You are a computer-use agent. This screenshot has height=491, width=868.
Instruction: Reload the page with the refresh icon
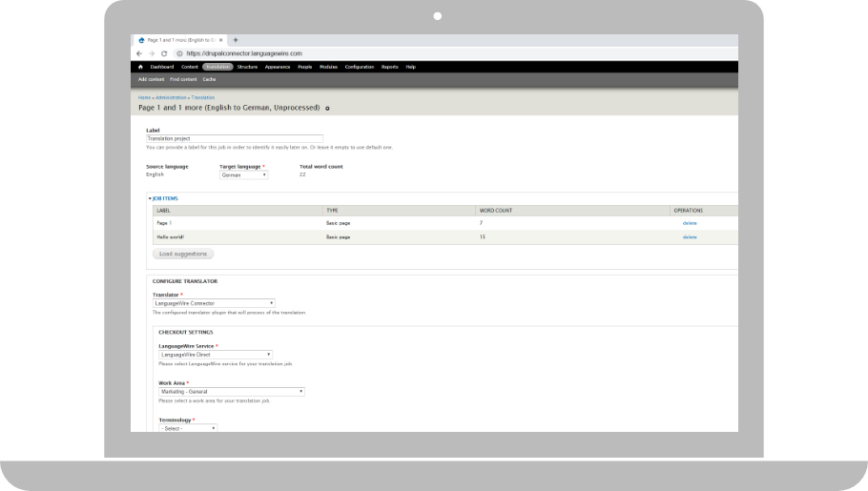point(163,53)
